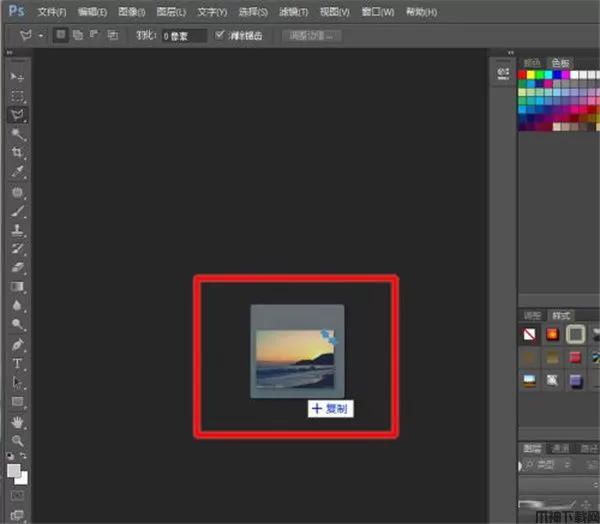600x524 pixels.
Task: Click the 调整边缘 button
Action: (x=313, y=35)
